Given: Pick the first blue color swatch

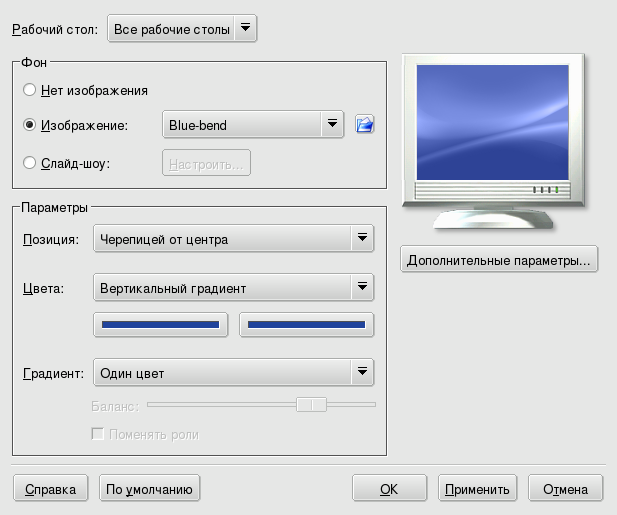Looking at the screenshot, I should coord(161,325).
